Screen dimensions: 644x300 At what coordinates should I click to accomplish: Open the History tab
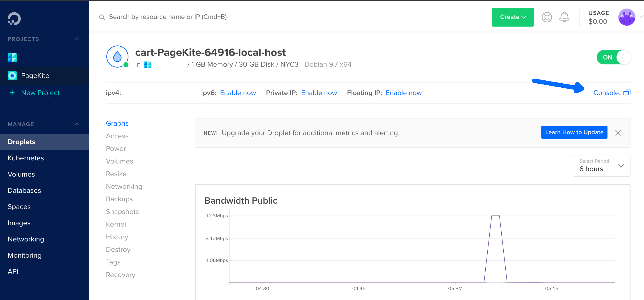pos(117,237)
